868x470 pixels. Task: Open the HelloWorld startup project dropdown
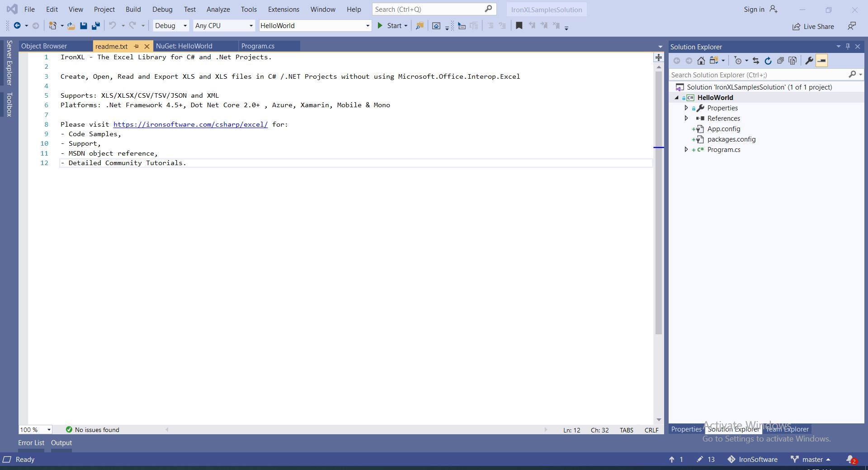[368, 26]
